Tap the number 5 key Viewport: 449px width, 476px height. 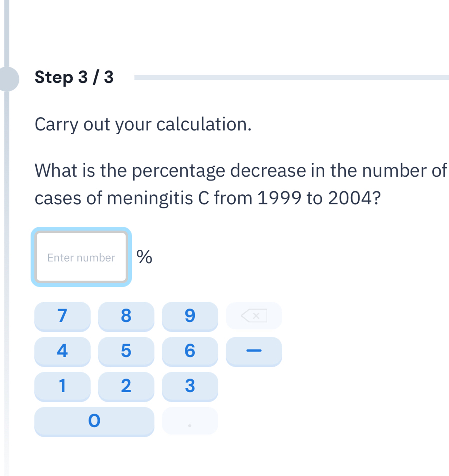tap(126, 351)
